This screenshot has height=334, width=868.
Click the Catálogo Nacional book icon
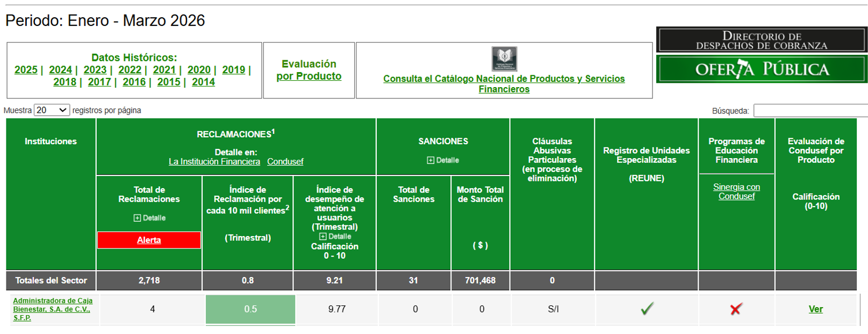pyautogui.click(x=504, y=59)
